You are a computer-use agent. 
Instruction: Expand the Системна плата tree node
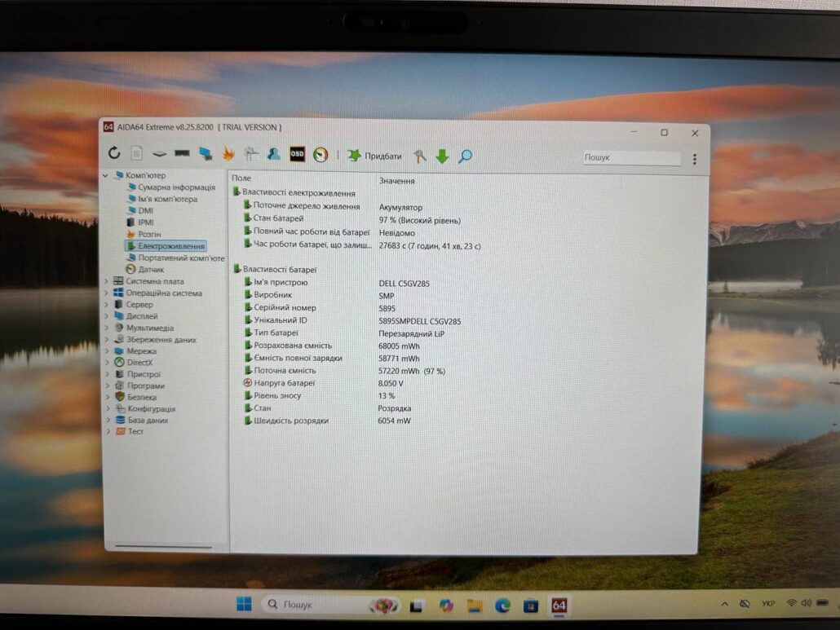106,282
